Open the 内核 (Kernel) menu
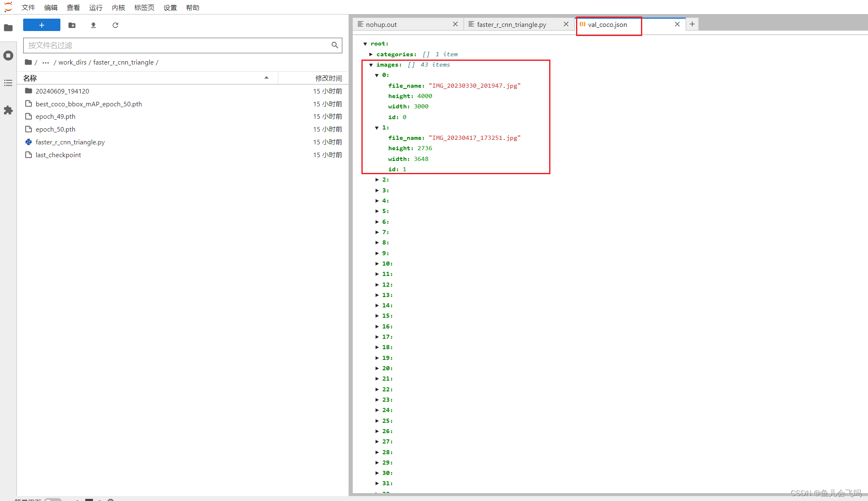Screen dimensions: 868x501 point(118,7)
